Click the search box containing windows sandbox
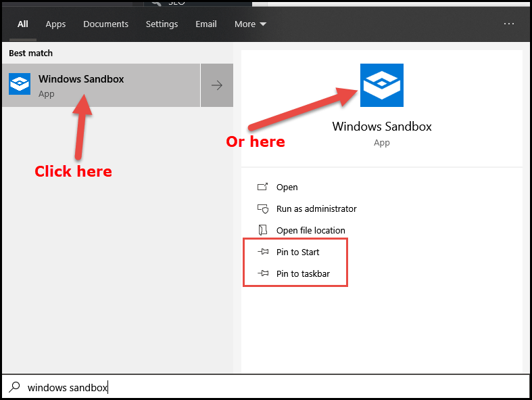 point(266,386)
